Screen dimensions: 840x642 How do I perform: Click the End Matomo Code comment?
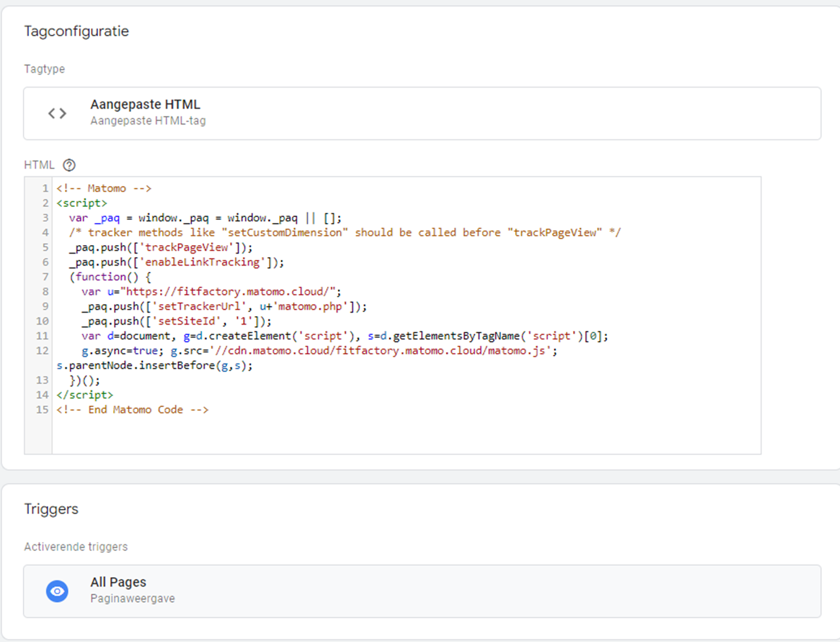132,410
